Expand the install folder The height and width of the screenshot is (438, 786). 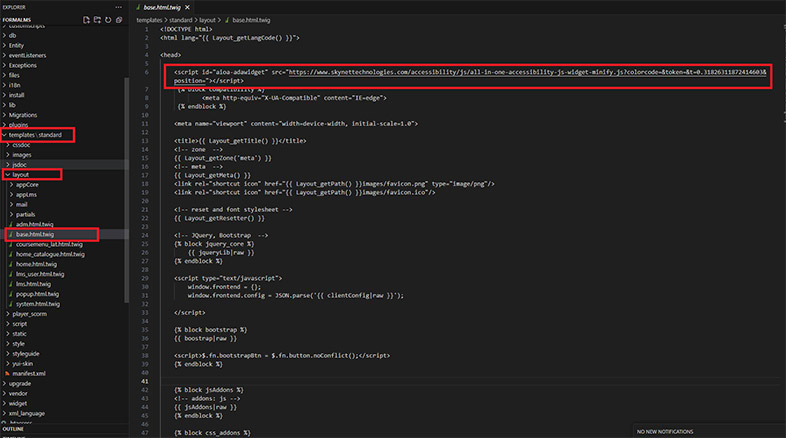(x=16, y=95)
